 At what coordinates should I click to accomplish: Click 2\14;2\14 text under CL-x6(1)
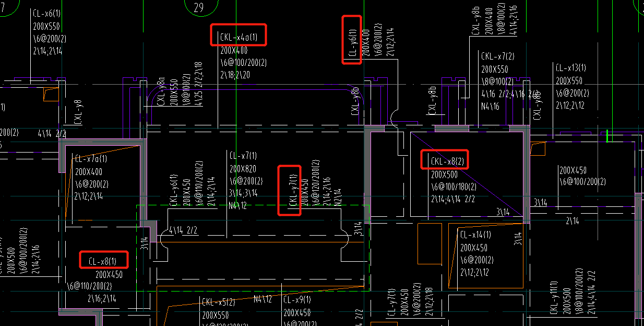tap(47, 51)
